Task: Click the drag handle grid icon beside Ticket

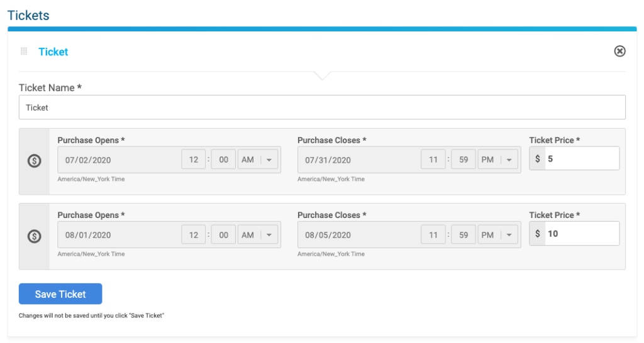Action: pyautogui.click(x=24, y=52)
